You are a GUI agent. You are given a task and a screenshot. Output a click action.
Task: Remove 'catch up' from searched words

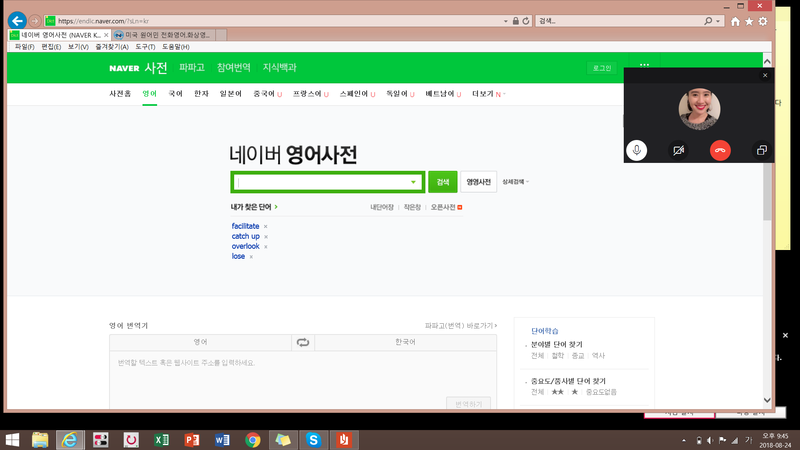point(266,237)
